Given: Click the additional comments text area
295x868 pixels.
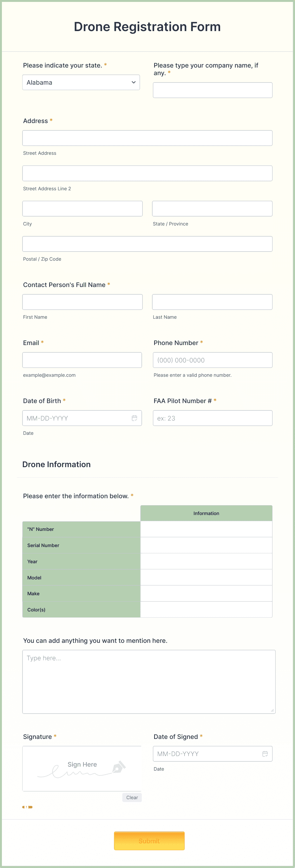Looking at the screenshot, I should tap(149, 681).
